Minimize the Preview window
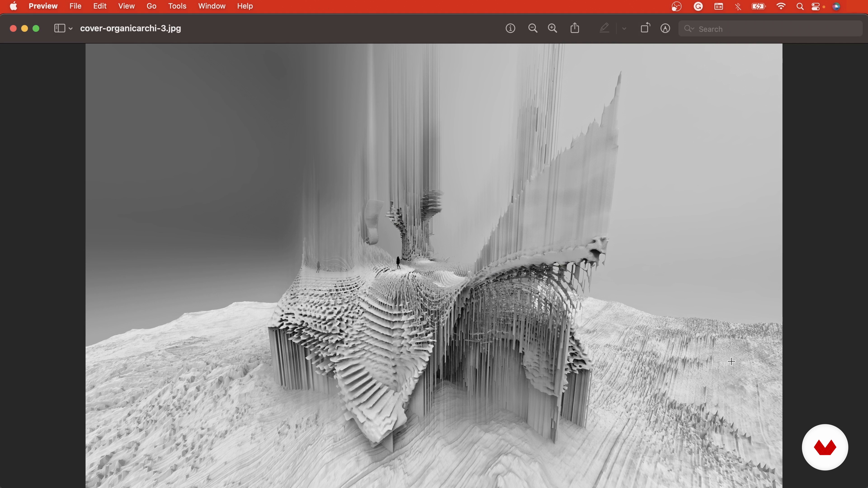This screenshot has height=488, width=868. (25, 29)
